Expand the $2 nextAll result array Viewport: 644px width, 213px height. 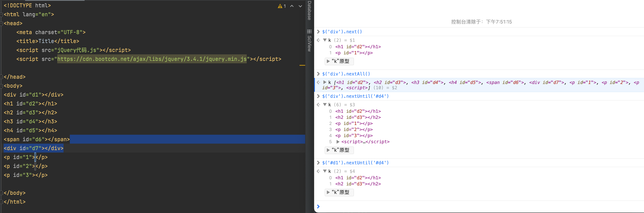pyautogui.click(x=325, y=82)
